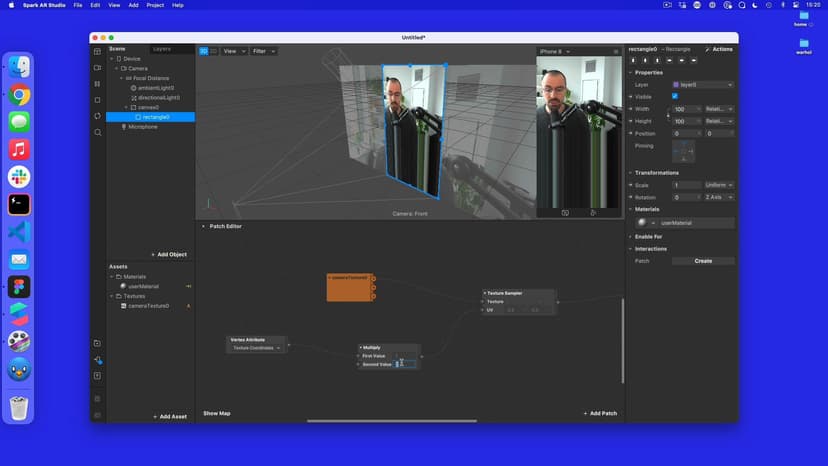This screenshot has width=828, height=466.
Task: Click sixth alignment icon in inspector
Action: pos(694,61)
